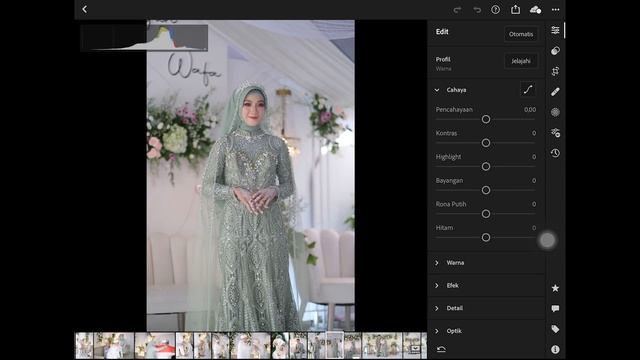Viewport: 640px width, 360px height.
Task: Select the highlighted current filmstrip thumbnail
Action: [335, 345]
